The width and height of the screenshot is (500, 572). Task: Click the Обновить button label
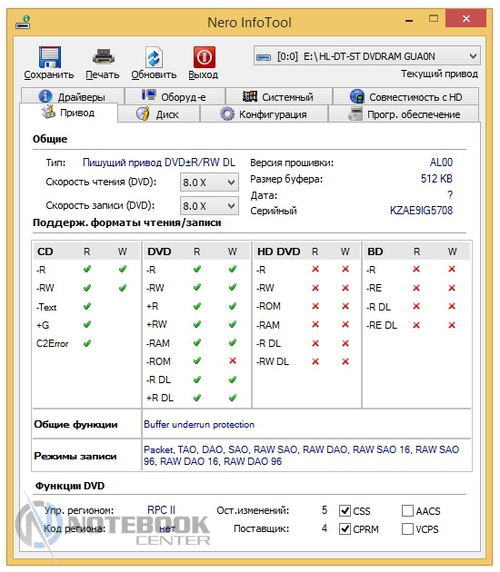tap(154, 75)
